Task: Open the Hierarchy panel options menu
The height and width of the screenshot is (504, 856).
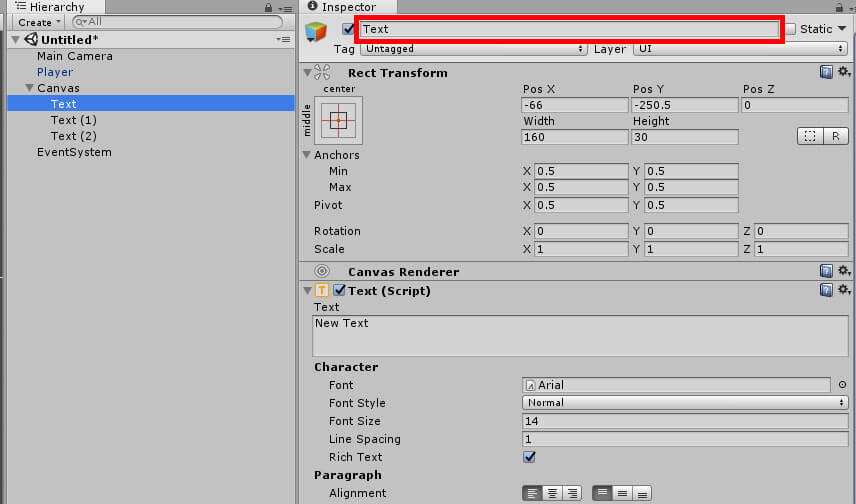Action: 285,9
